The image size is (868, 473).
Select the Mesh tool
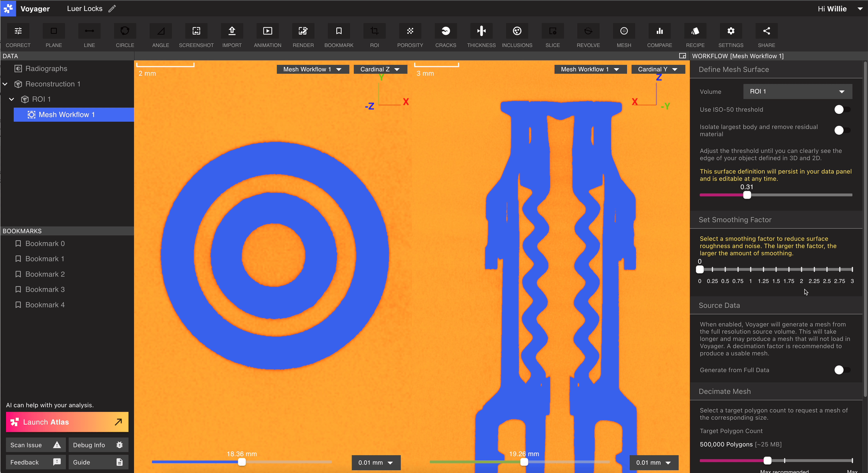[x=624, y=35]
